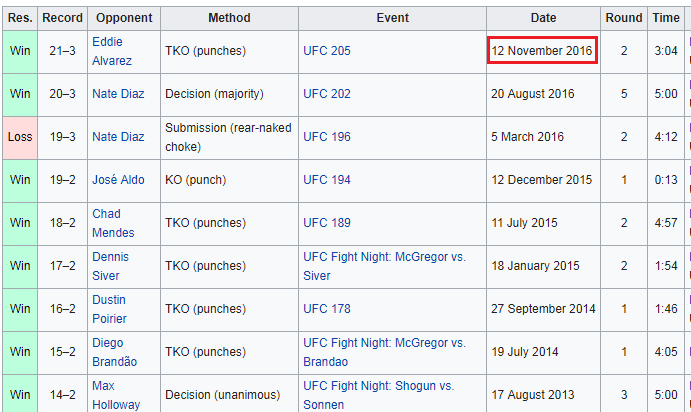691x412 pixels.
Task: Open the Max Holloway link
Action: (115, 395)
